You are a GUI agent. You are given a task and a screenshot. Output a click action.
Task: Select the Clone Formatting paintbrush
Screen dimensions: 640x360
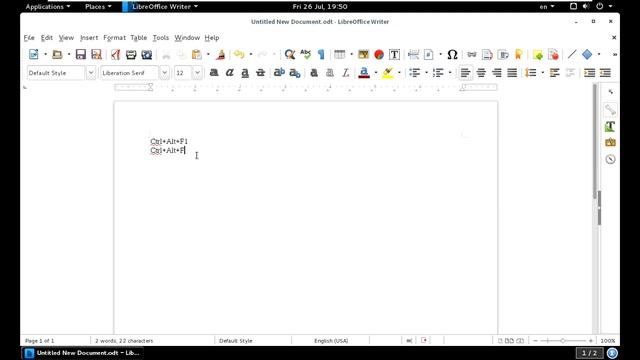coord(221,54)
